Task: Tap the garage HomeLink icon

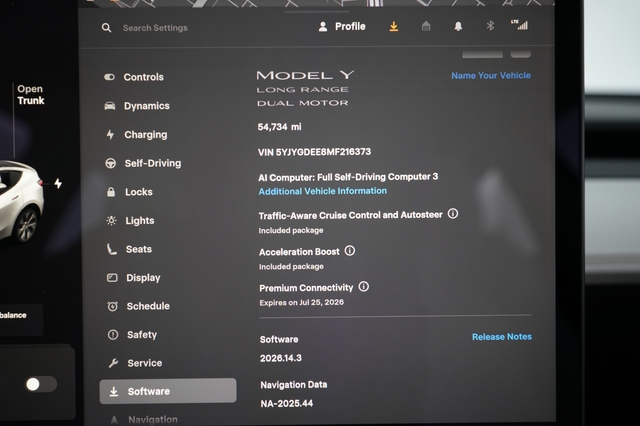Action: coord(426,27)
